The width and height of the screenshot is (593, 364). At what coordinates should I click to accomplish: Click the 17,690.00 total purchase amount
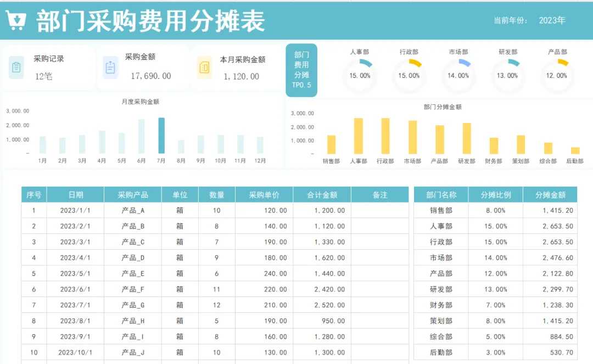tap(151, 76)
